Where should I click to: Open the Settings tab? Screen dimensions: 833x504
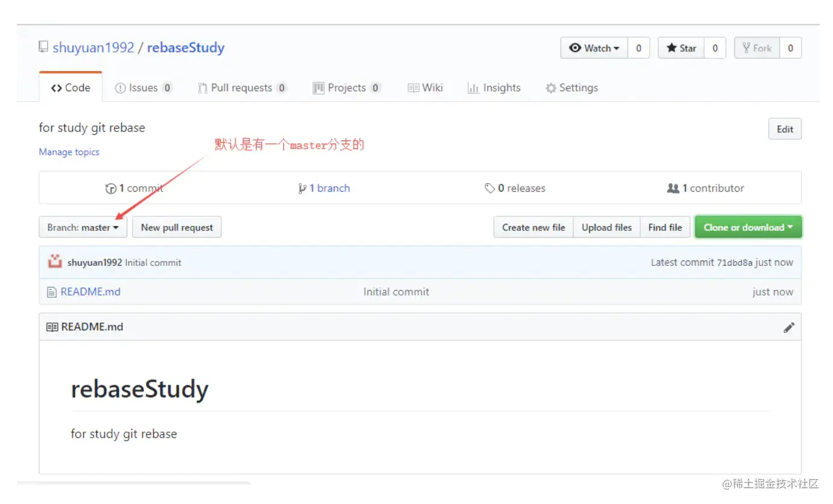click(571, 87)
